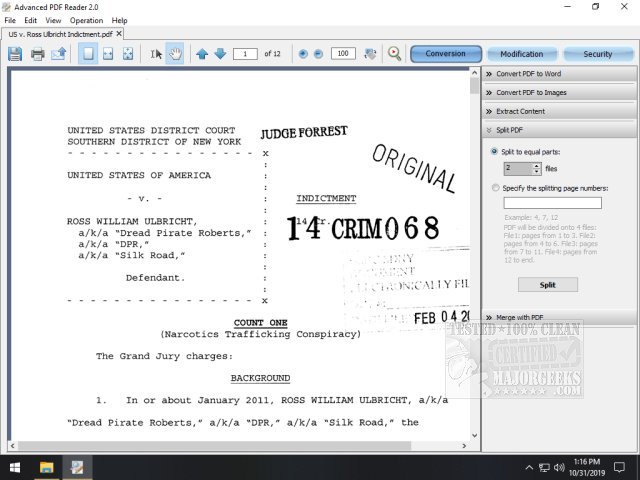Switch to the Modification tab
The height and width of the screenshot is (480, 640).
(x=522, y=54)
